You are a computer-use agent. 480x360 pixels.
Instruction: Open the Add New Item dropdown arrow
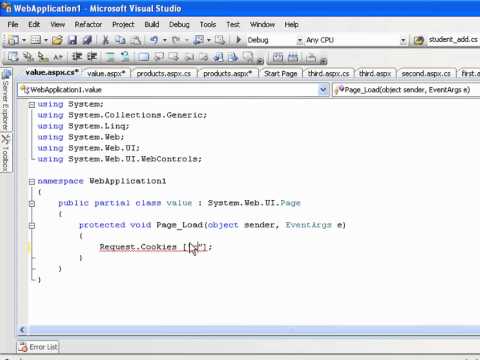click(x=46, y=41)
